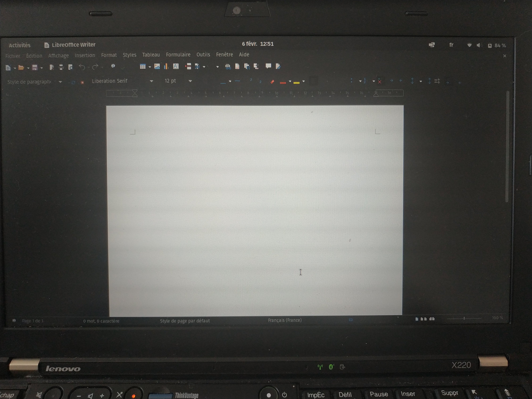Expand the paragraph style selector
Viewport: 532px width, 399px height.
tap(60, 82)
